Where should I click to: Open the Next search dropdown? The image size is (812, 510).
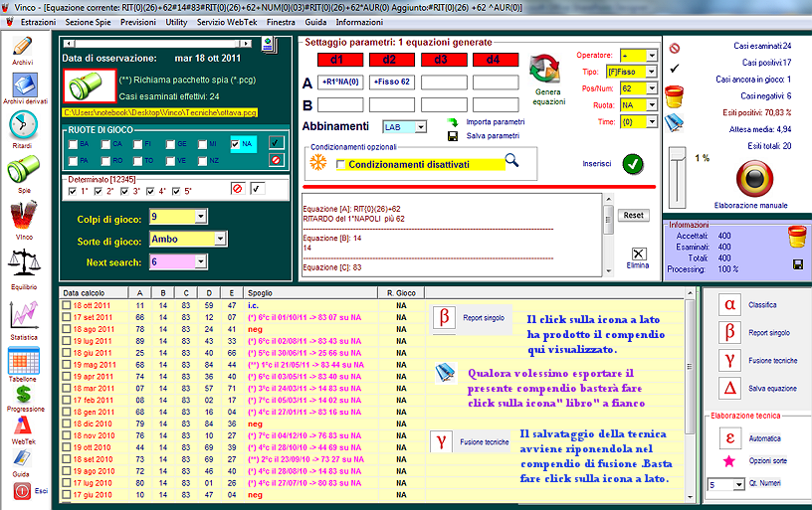tap(201, 261)
